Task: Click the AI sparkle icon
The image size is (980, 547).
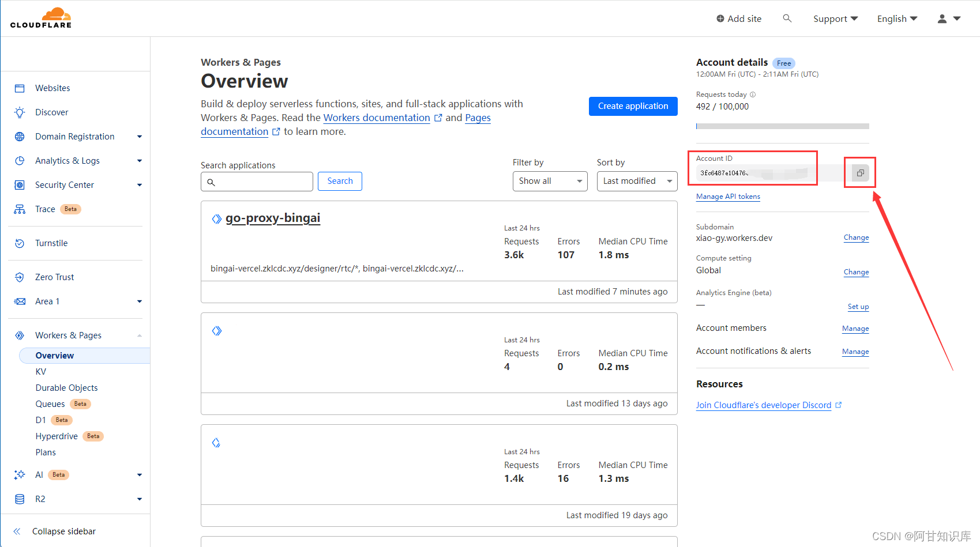Action: click(x=20, y=475)
